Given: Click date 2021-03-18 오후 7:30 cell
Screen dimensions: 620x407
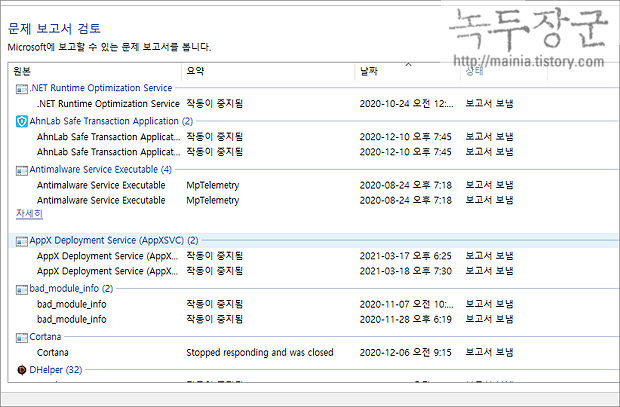Looking at the screenshot, I should (405, 271).
